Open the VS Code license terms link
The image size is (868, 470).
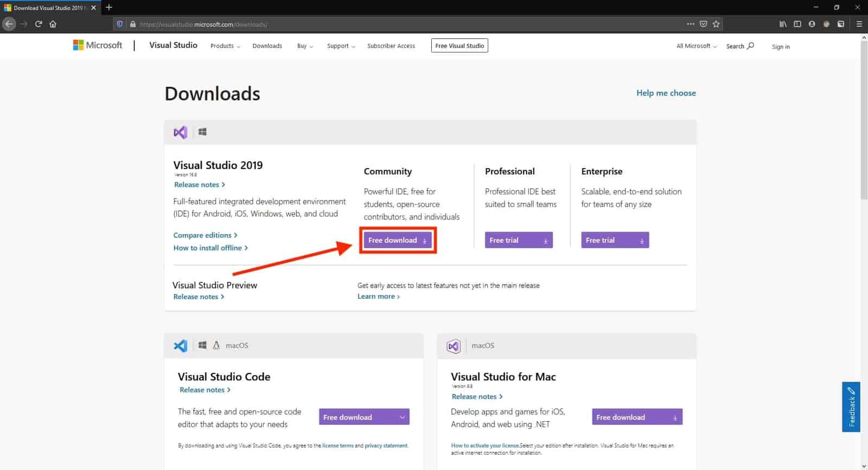click(x=337, y=446)
